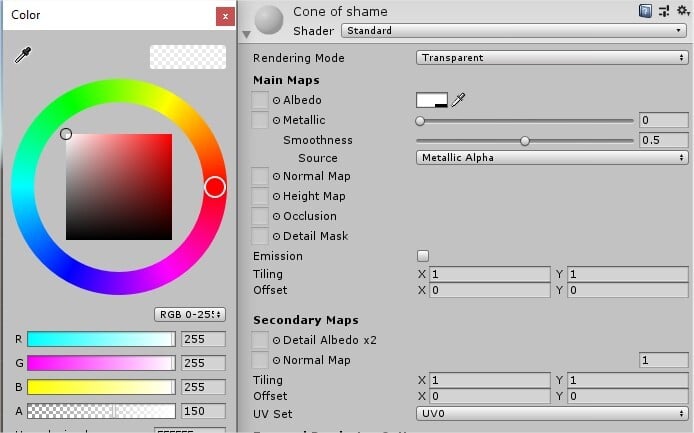Click the Detail Mask texture slot

(260, 236)
